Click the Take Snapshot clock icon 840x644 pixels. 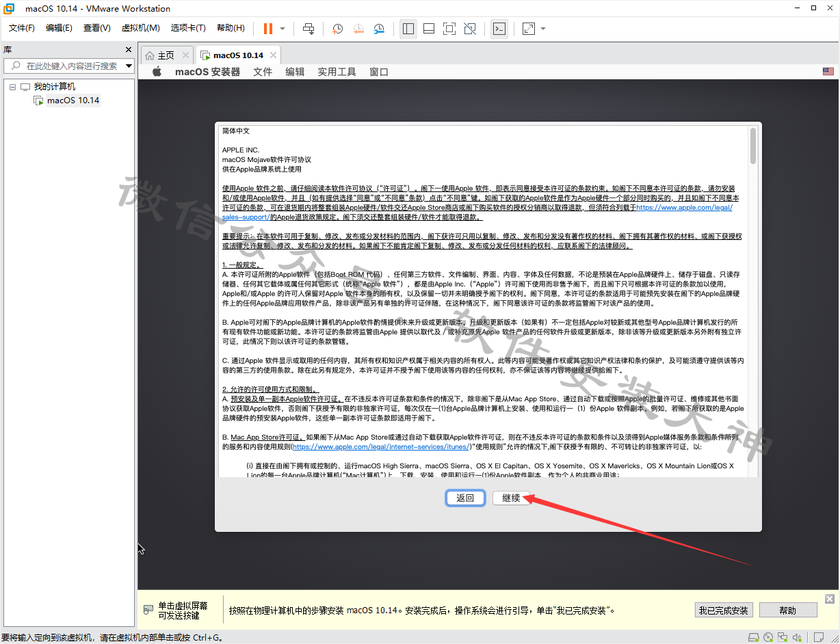point(337,29)
